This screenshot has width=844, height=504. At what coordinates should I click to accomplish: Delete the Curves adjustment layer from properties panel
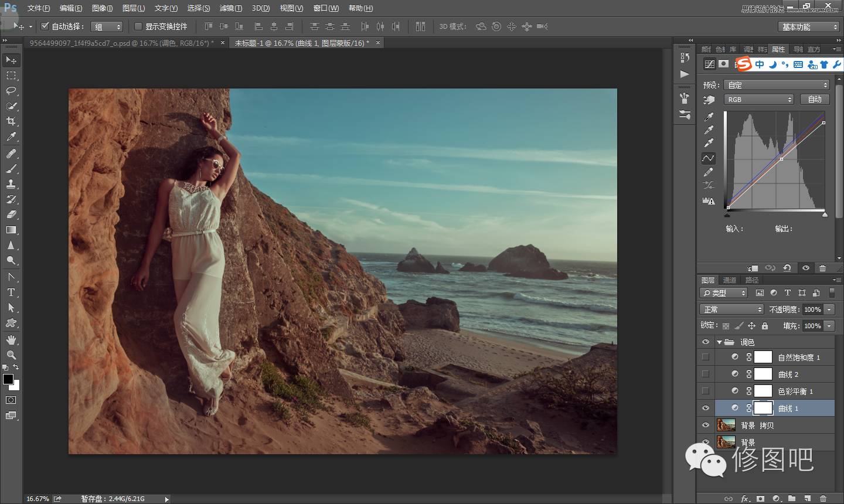pos(822,268)
